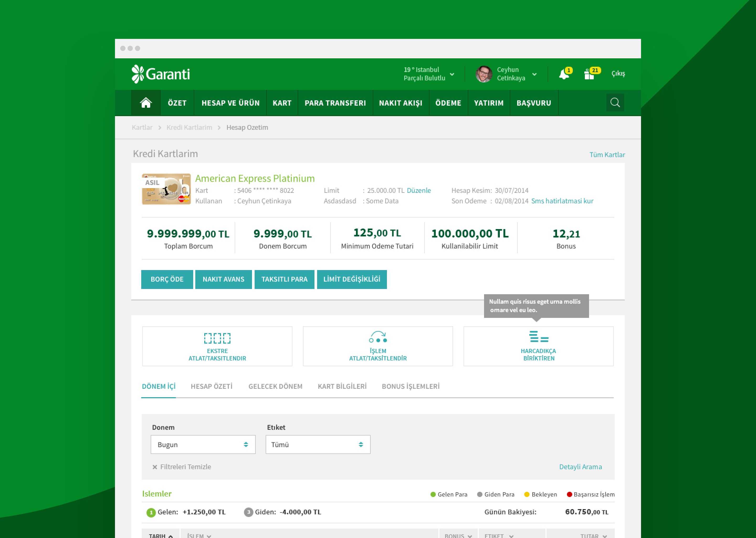The height and width of the screenshot is (538, 756).
Task: Click breadcrumb arrow after Kartlar
Action: pyautogui.click(x=160, y=128)
